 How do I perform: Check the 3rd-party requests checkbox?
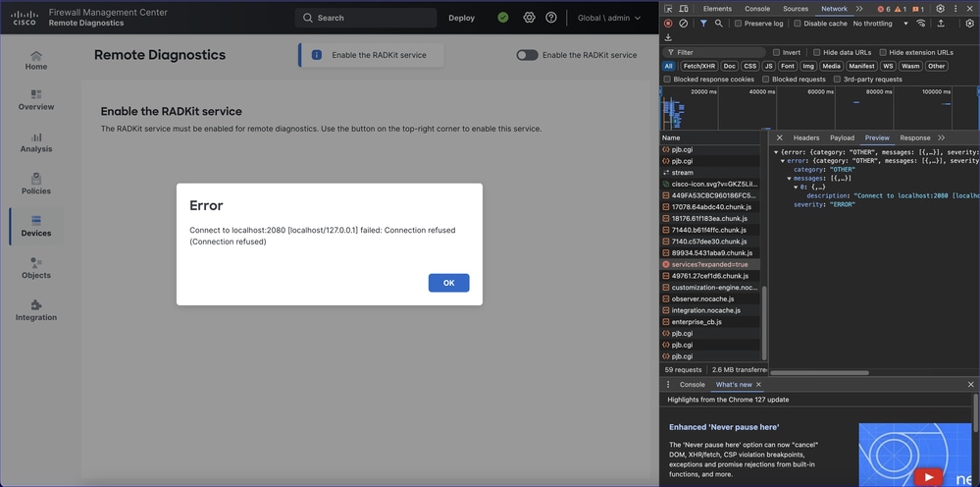coord(838,80)
